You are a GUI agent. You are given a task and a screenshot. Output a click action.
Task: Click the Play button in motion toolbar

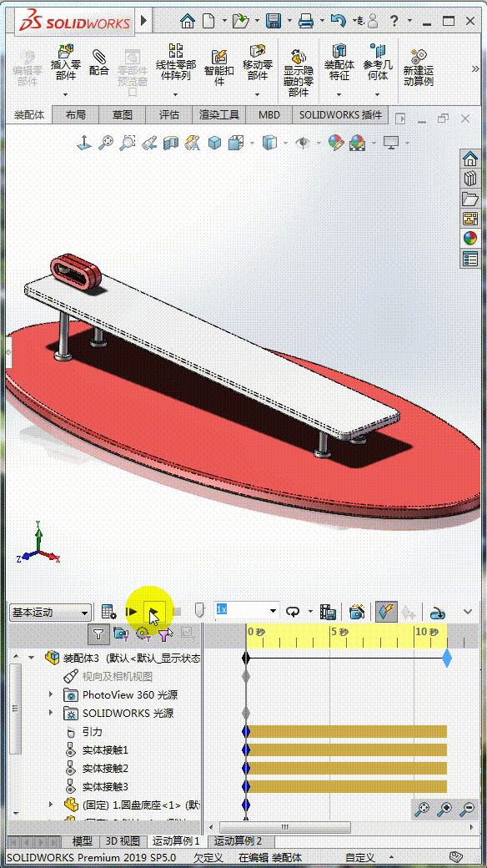(x=154, y=613)
